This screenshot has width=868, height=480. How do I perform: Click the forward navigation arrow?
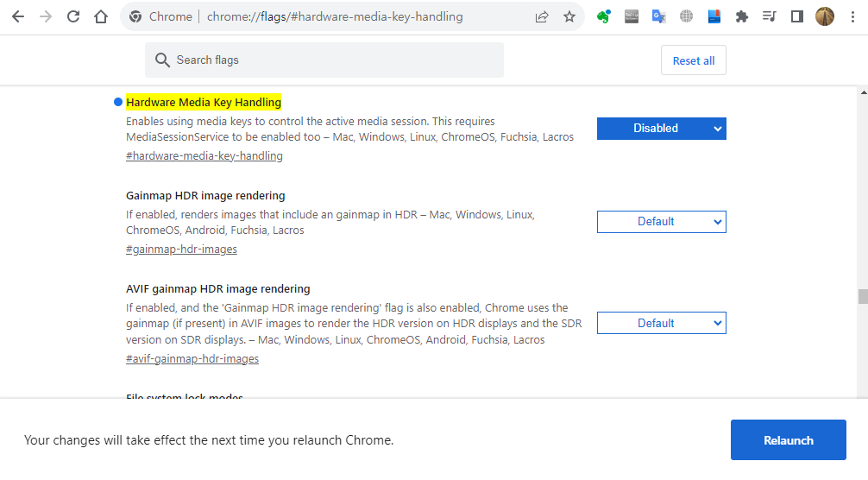46,16
